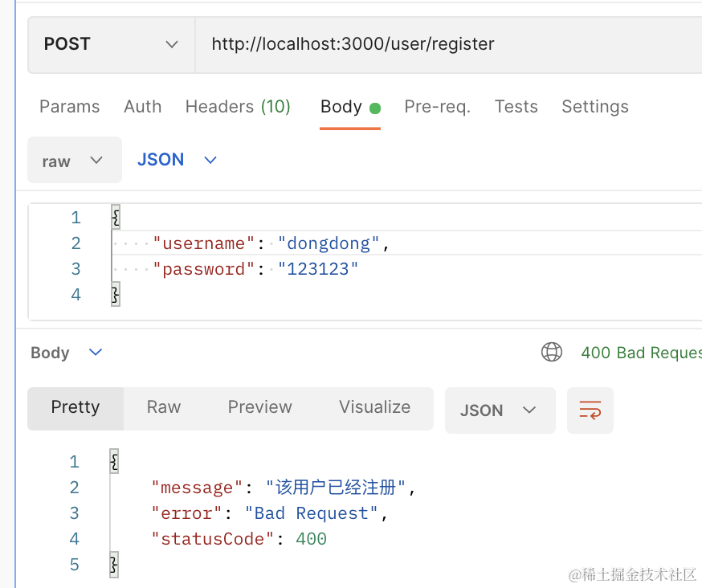The image size is (702, 588).
Task: Select the Pretty response view
Action: tap(76, 407)
